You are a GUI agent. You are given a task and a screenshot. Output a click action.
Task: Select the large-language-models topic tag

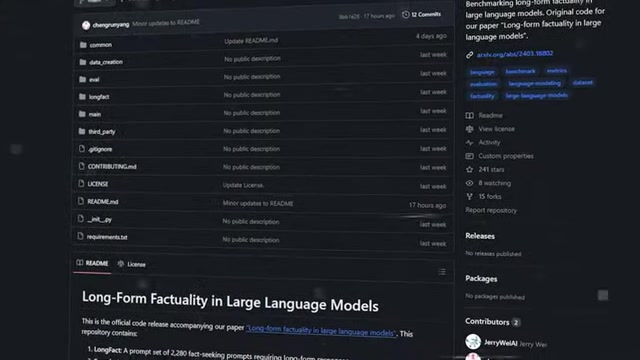(x=536, y=96)
